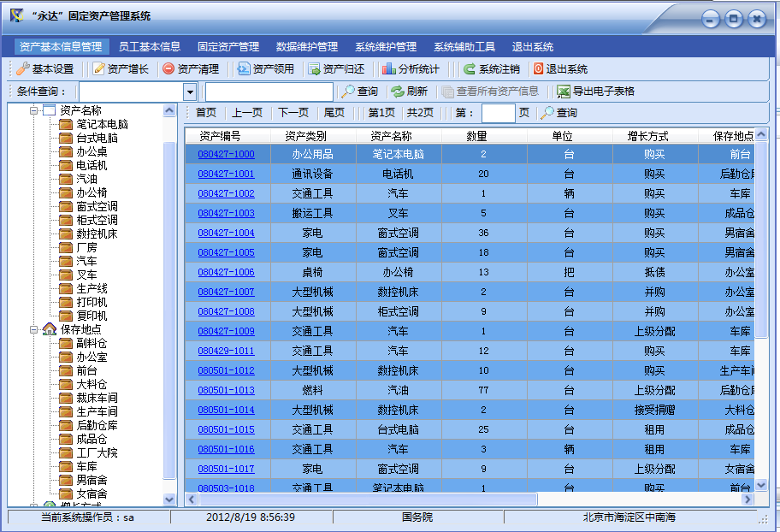Open asset link 080427-1000
This screenshot has width=780, height=532.
[226, 154]
